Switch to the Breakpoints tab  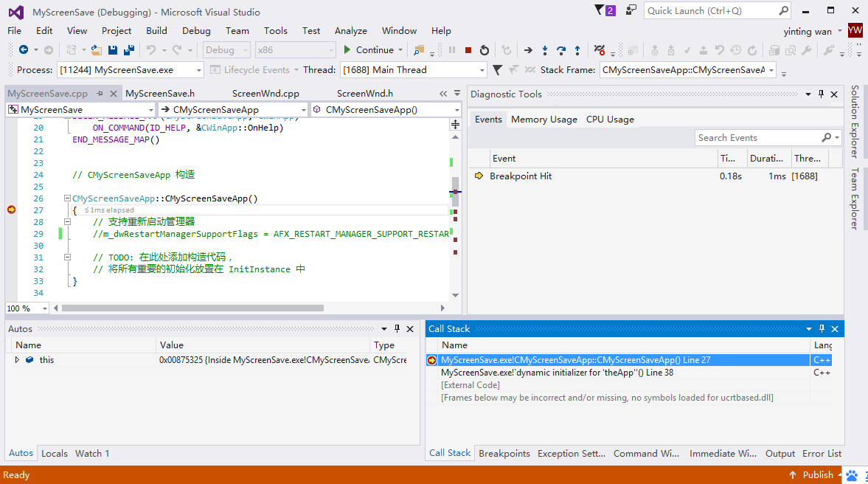click(x=504, y=453)
